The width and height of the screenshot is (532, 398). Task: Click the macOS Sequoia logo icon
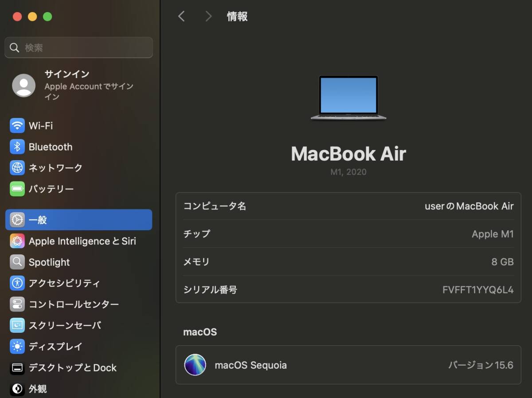[x=195, y=365]
